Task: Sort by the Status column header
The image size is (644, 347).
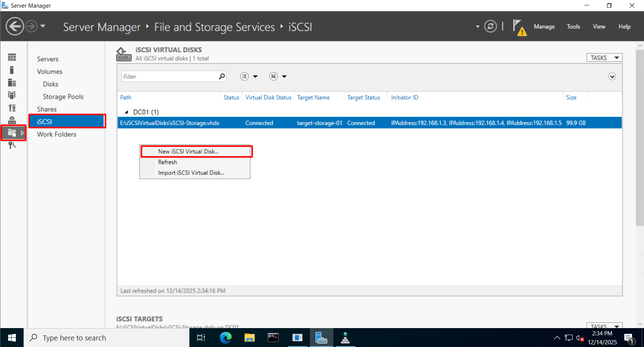Action: tap(232, 97)
